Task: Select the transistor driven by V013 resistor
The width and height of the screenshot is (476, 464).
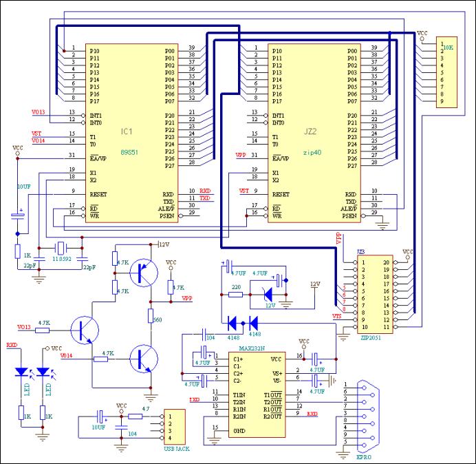Action: [x=85, y=330]
